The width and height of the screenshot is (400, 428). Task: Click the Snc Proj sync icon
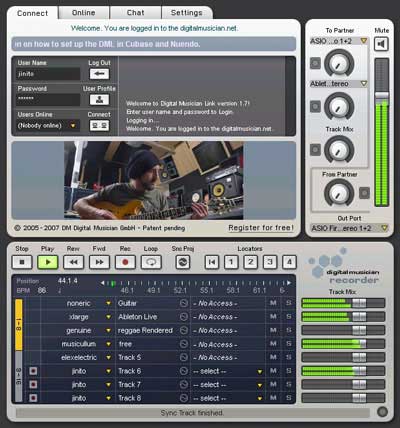(x=183, y=262)
